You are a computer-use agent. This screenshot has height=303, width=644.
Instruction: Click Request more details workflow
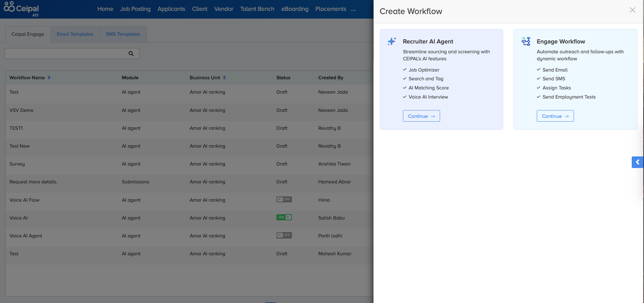(33, 182)
